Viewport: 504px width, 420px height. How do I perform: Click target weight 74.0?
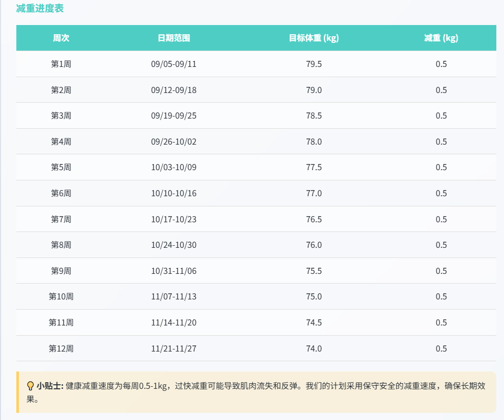click(314, 348)
